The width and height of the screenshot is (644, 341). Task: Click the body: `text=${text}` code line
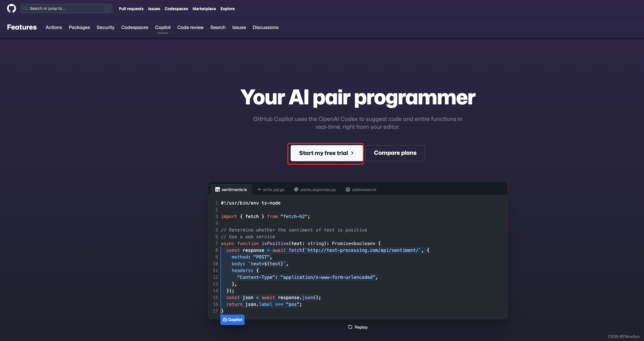click(260, 264)
